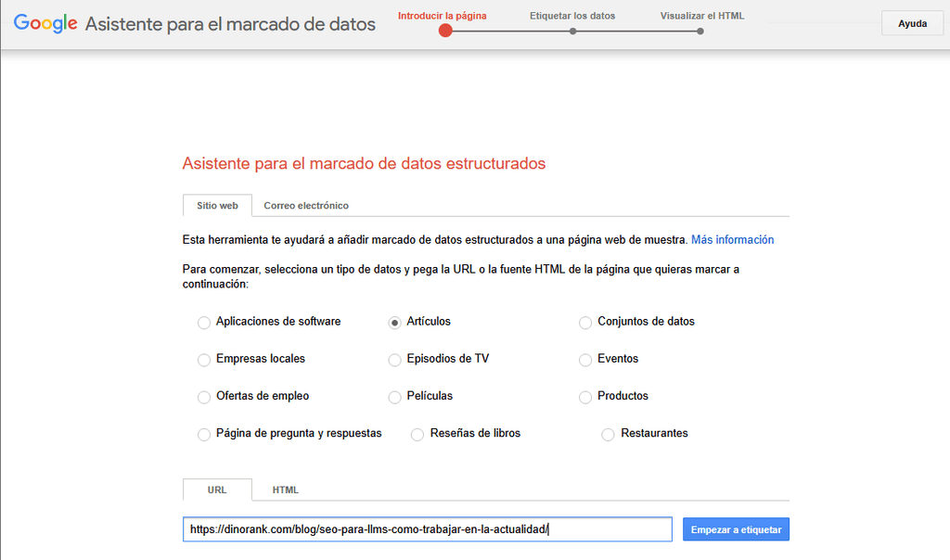This screenshot has height=560, width=950.
Task: Switch to the HTML source tab
Action: pyautogui.click(x=286, y=490)
